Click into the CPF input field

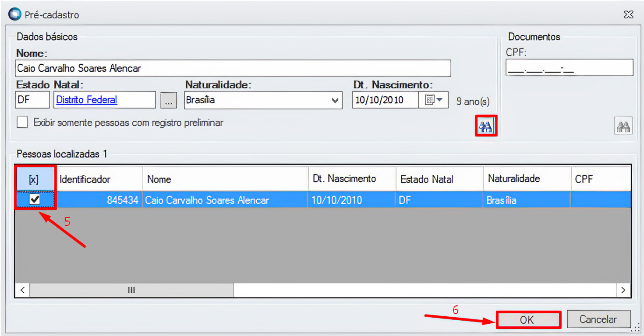coord(569,68)
